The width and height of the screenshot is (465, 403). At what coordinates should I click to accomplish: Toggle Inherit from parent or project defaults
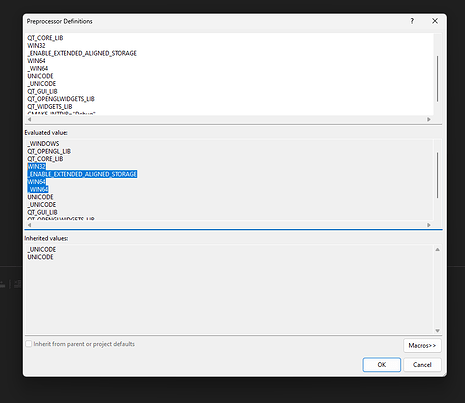click(29, 344)
